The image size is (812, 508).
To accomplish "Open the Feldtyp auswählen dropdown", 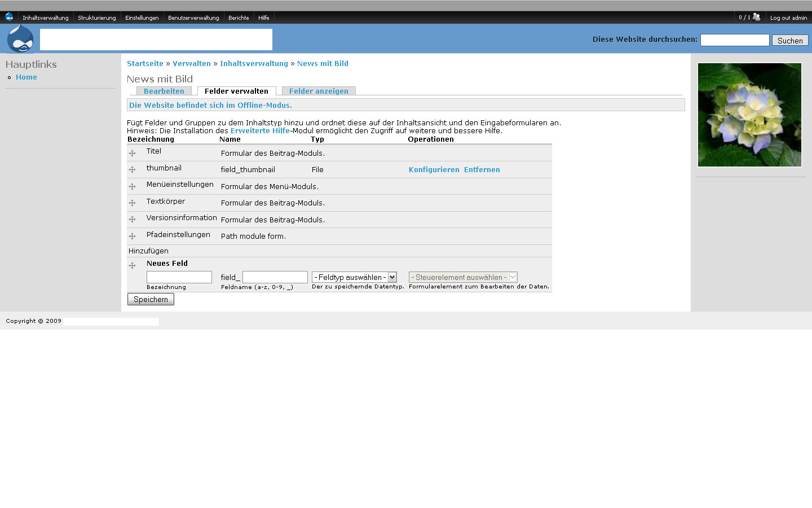I will click(354, 277).
